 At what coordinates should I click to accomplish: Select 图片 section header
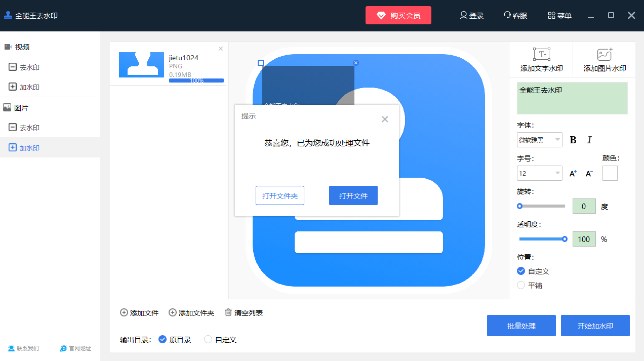16,108
